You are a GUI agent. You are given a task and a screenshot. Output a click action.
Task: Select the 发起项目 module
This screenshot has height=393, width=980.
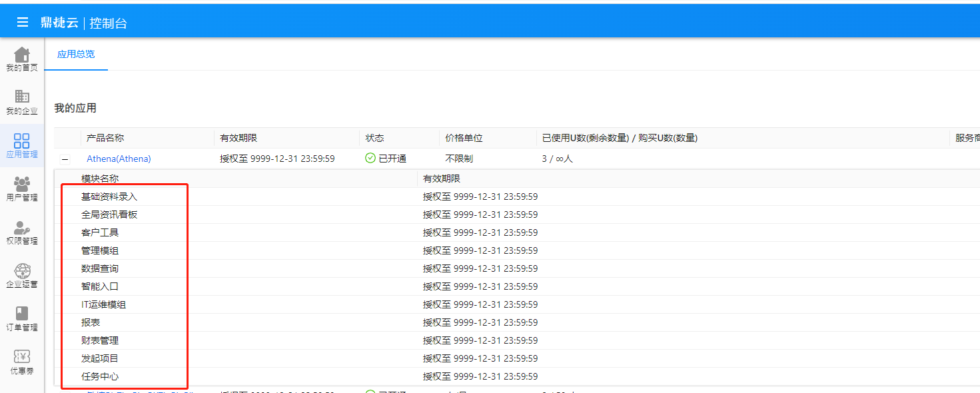(100, 358)
